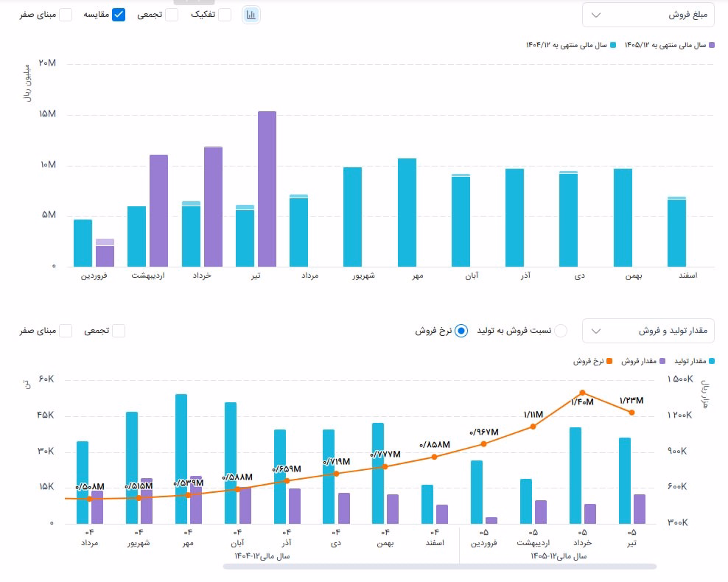This screenshot has width=728, height=582.
Task: Toggle the نرخ فروش legend entry
Action: coord(592,361)
